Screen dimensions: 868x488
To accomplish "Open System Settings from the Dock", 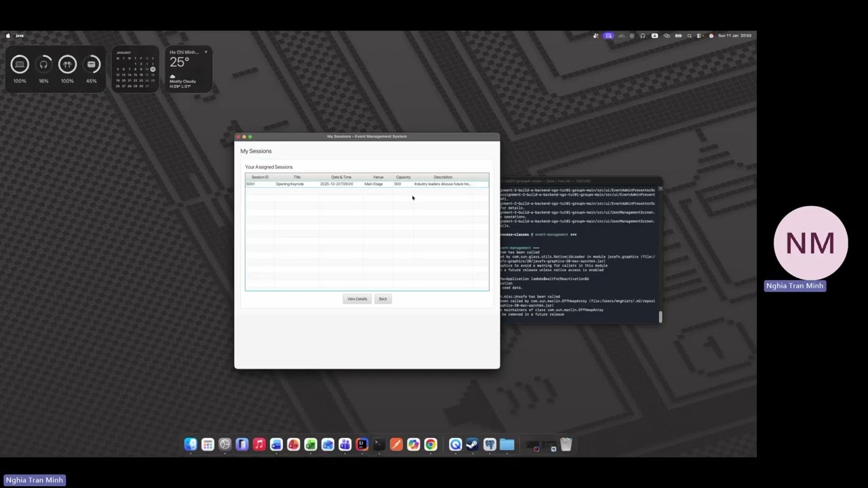I will click(x=225, y=445).
